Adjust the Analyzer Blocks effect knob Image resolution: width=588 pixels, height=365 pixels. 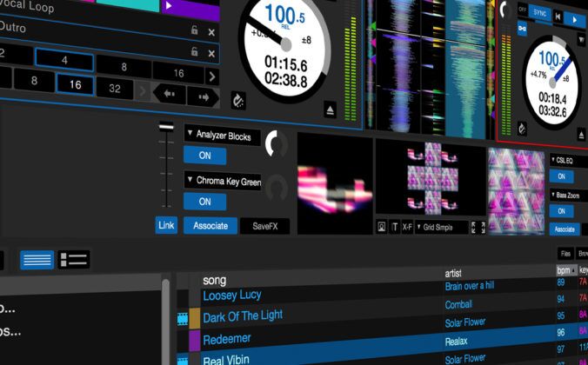tap(277, 144)
